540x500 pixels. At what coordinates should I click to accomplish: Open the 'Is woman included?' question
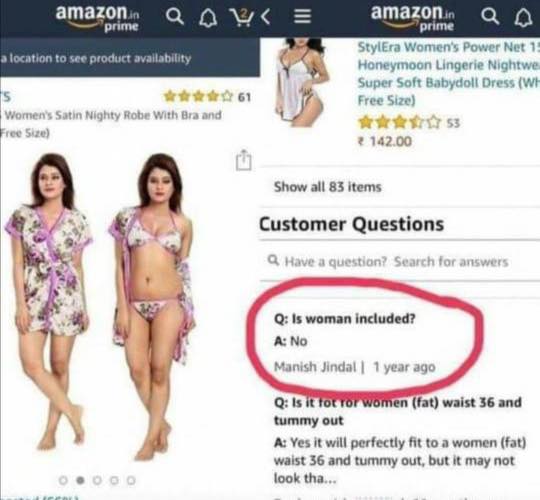[345, 319]
